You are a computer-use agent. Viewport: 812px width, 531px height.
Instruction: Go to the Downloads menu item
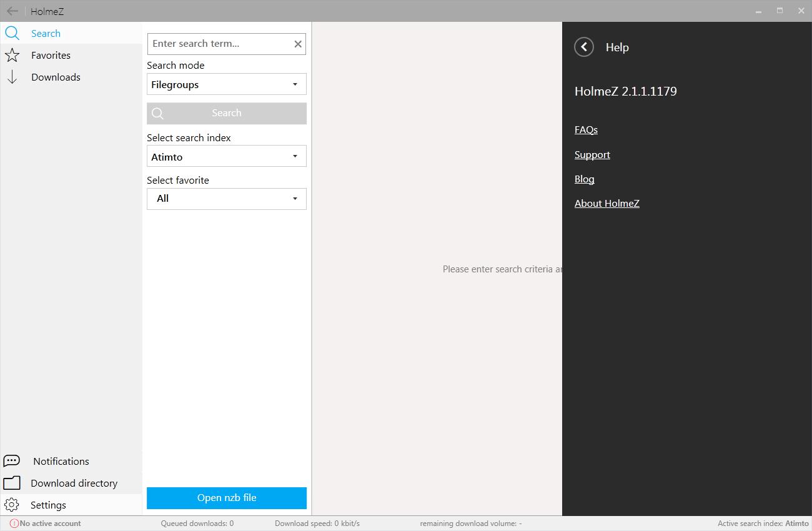[56, 77]
